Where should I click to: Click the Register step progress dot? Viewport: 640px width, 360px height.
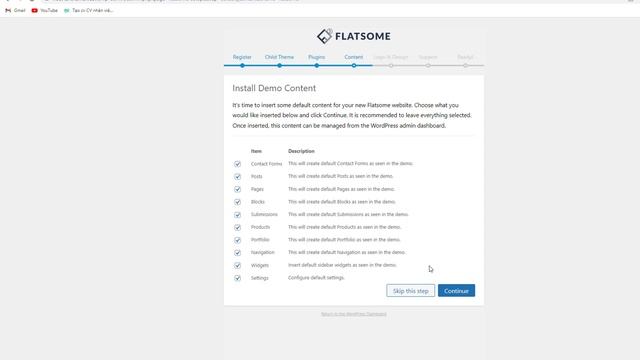click(242, 65)
